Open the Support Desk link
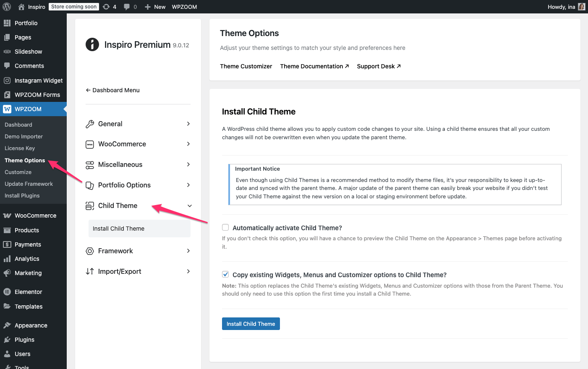 [x=378, y=66]
